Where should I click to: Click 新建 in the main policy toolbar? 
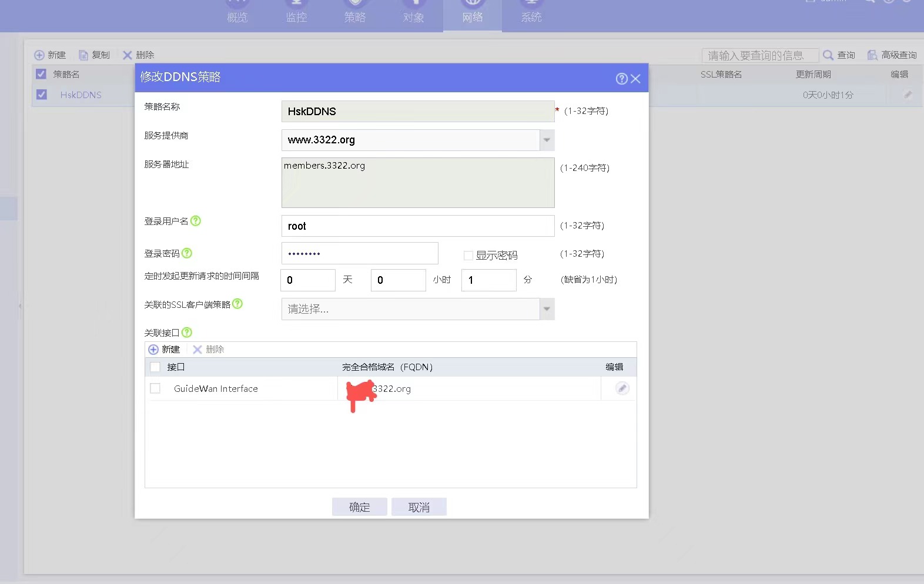(x=50, y=55)
